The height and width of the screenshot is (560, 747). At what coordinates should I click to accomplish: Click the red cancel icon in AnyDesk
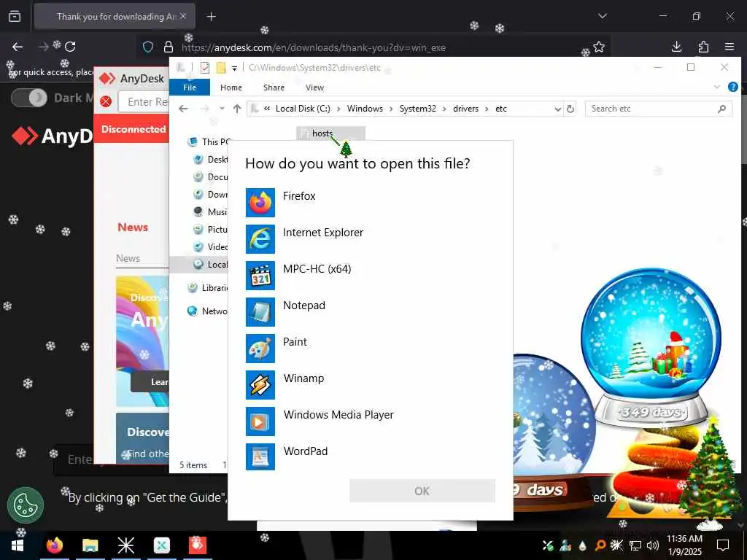click(107, 101)
